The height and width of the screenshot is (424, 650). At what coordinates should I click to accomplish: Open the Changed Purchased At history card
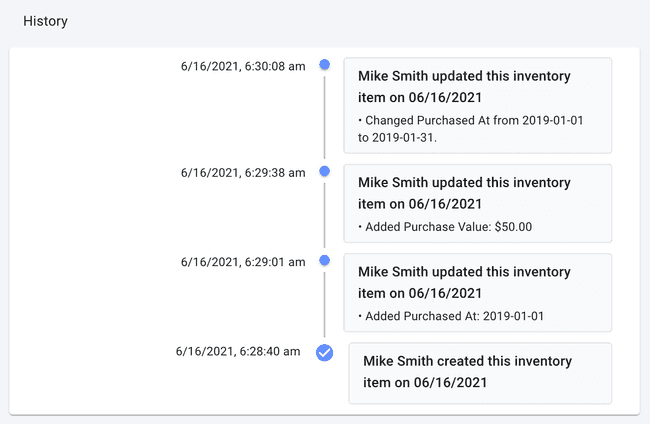point(477,105)
